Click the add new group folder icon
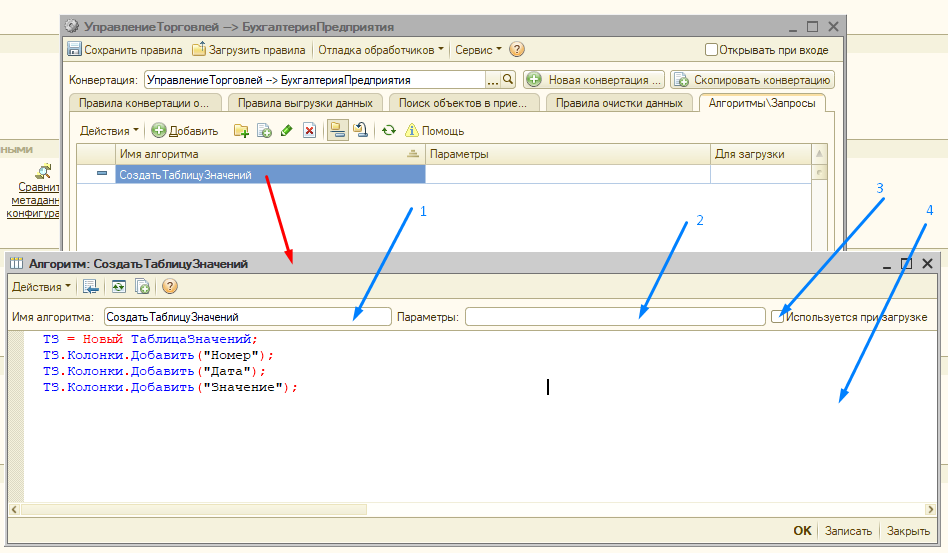This screenshot has height=553, width=948. point(241,131)
